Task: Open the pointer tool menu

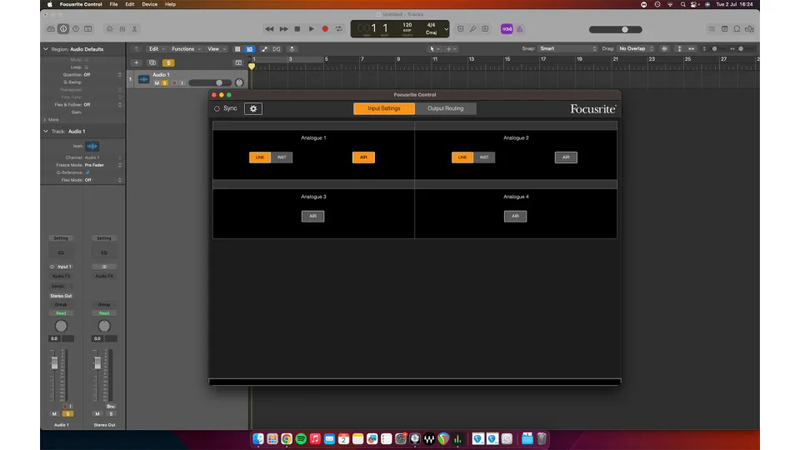Action: (435, 49)
